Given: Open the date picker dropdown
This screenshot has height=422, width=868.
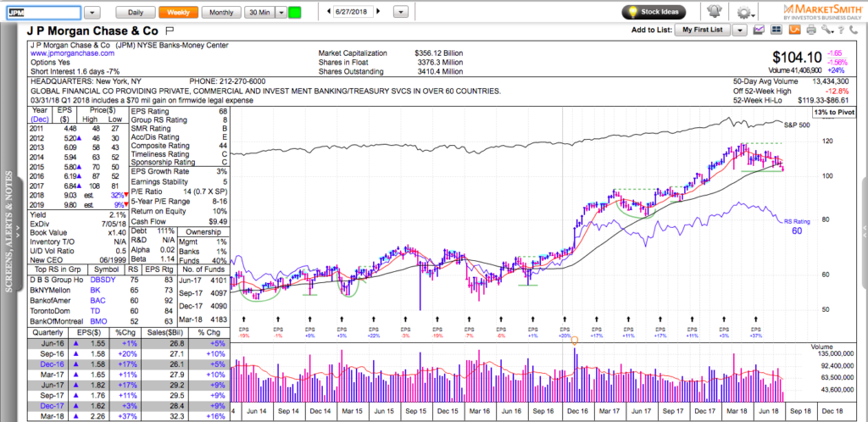Looking at the screenshot, I should (403, 12).
